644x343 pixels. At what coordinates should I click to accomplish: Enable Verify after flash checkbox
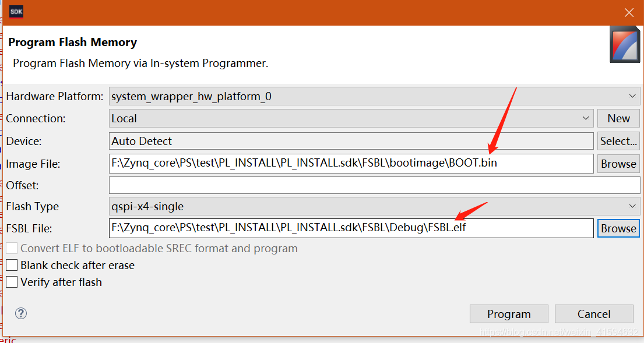[x=12, y=282]
